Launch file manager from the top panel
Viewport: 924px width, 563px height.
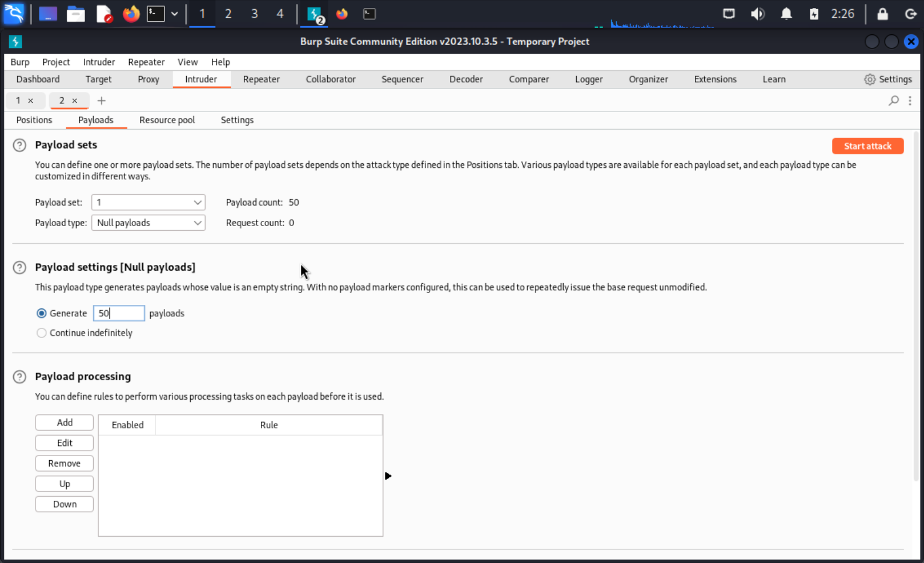[x=75, y=14]
